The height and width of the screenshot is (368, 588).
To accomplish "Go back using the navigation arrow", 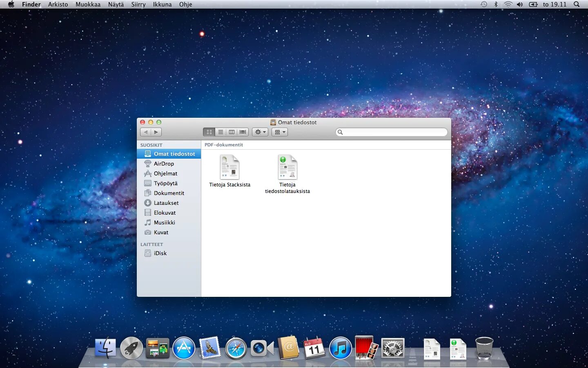I will click(146, 132).
